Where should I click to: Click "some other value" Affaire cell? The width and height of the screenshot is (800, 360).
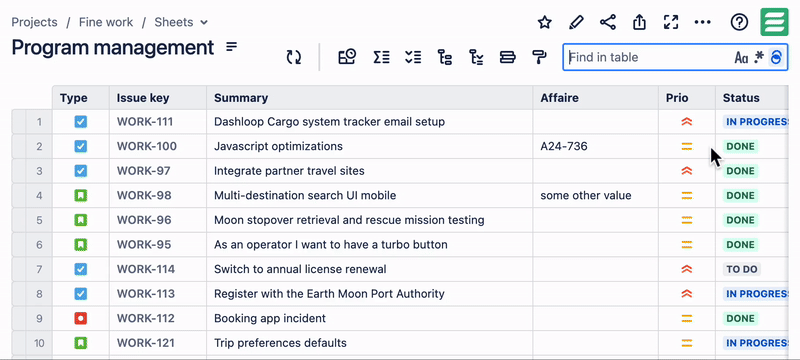[595, 195]
